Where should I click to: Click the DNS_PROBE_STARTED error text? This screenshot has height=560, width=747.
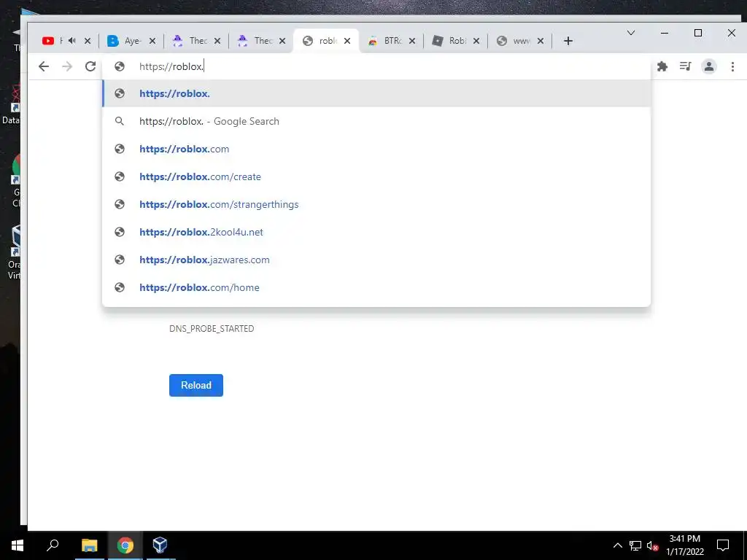212,329
